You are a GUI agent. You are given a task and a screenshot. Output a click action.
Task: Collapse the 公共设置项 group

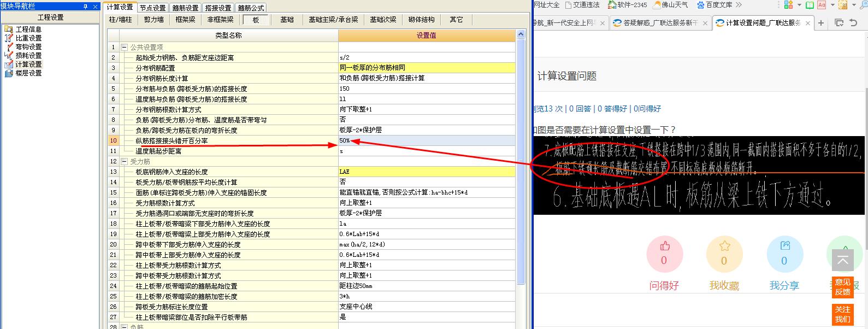click(125, 48)
